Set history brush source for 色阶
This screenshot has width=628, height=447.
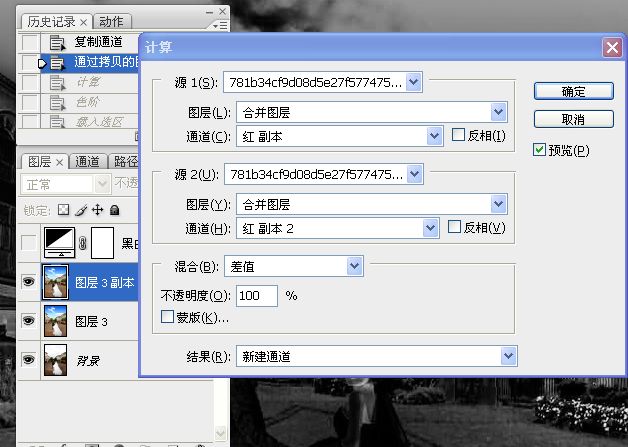point(30,103)
